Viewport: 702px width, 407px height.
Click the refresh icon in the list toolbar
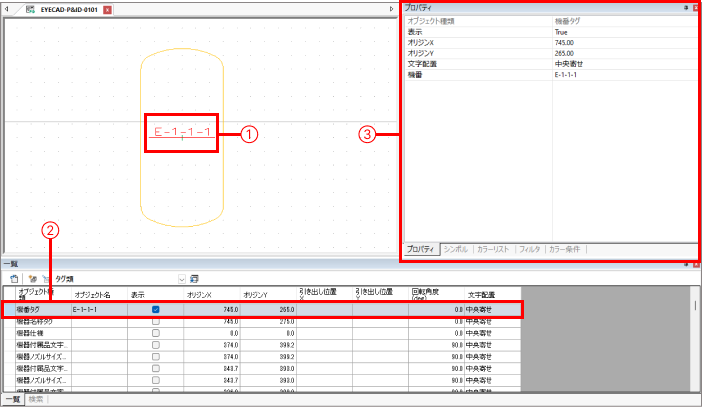[x=14, y=277]
